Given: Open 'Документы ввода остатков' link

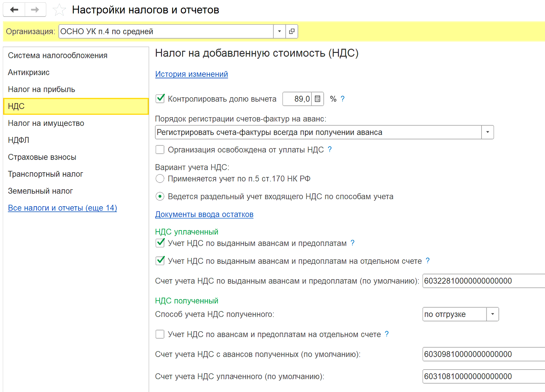Looking at the screenshot, I should point(204,214).
